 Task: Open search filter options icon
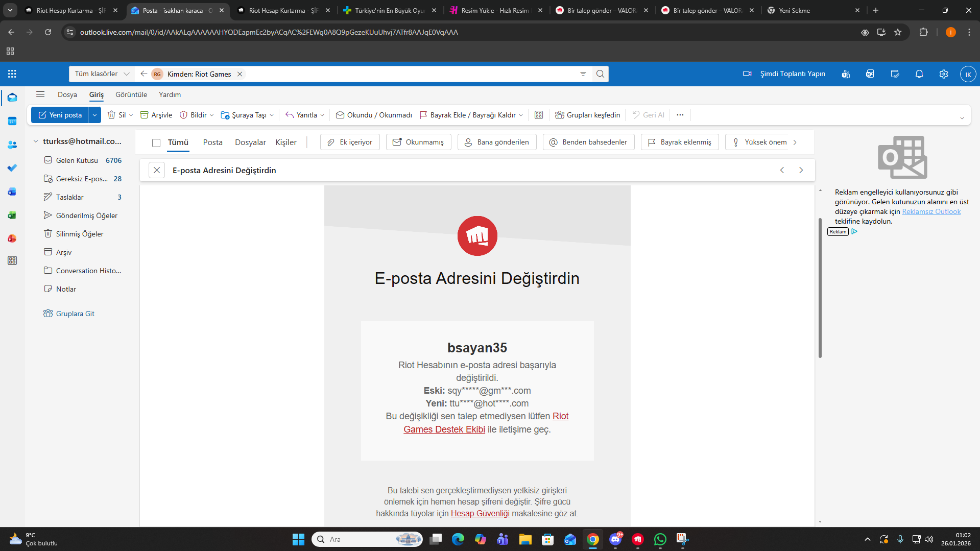583,74
